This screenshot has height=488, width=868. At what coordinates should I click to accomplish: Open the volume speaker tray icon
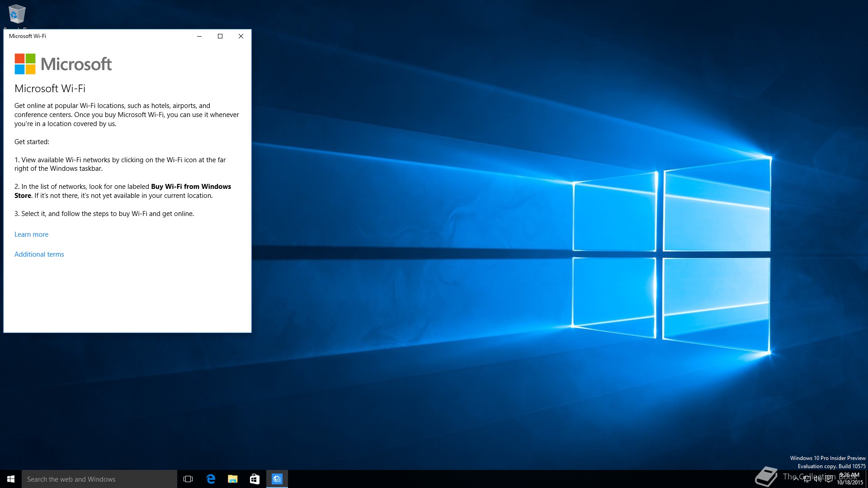coord(818,479)
